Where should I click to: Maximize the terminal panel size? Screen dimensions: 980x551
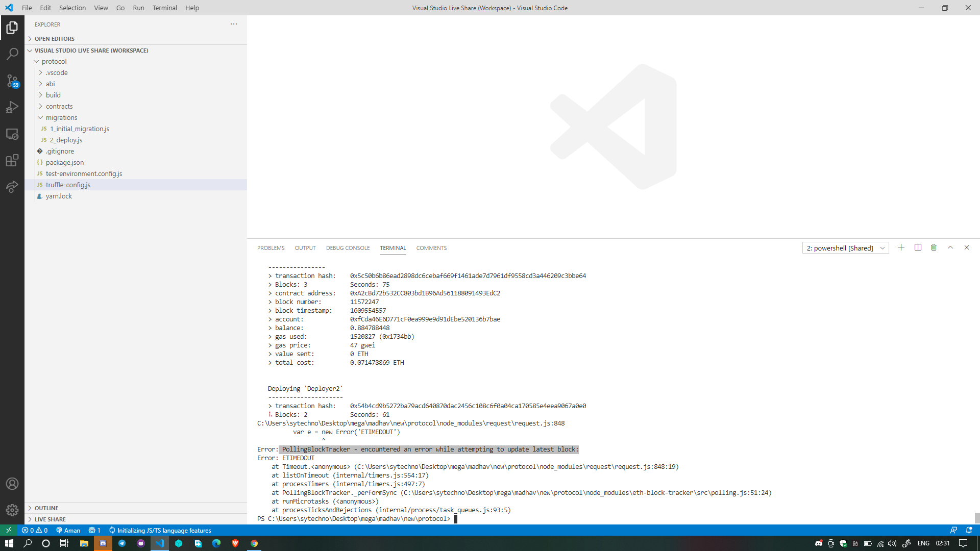coord(950,247)
